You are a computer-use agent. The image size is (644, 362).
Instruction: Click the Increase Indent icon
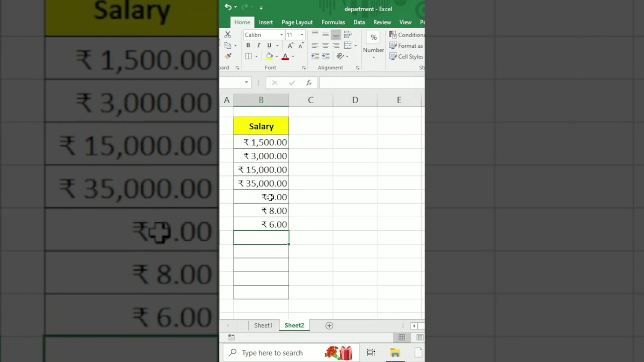point(326,56)
